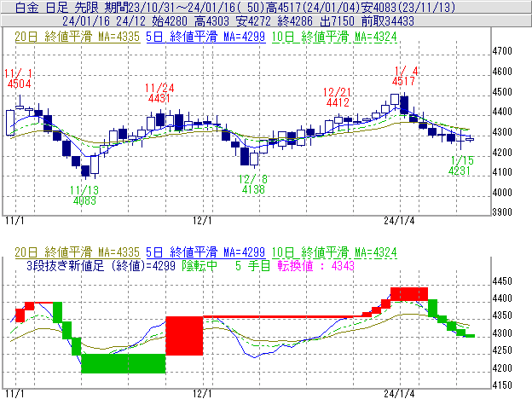Click the 4450 axis label on lower chart
Viewport: 532px width, 405px height.
coord(502,281)
